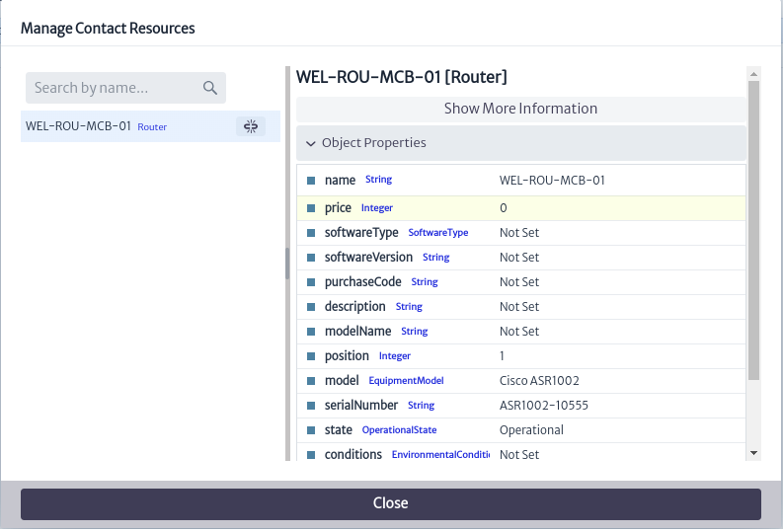Click the Not Set value of softwareVersion
This screenshot has width=783, height=532.
click(x=519, y=258)
